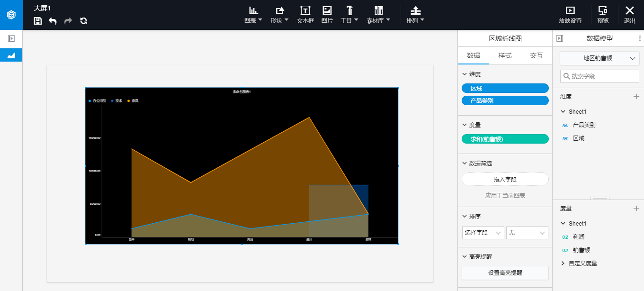Open the 图表 chart dropdown menu
This screenshot has width=644, height=291.
(x=253, y=15)
